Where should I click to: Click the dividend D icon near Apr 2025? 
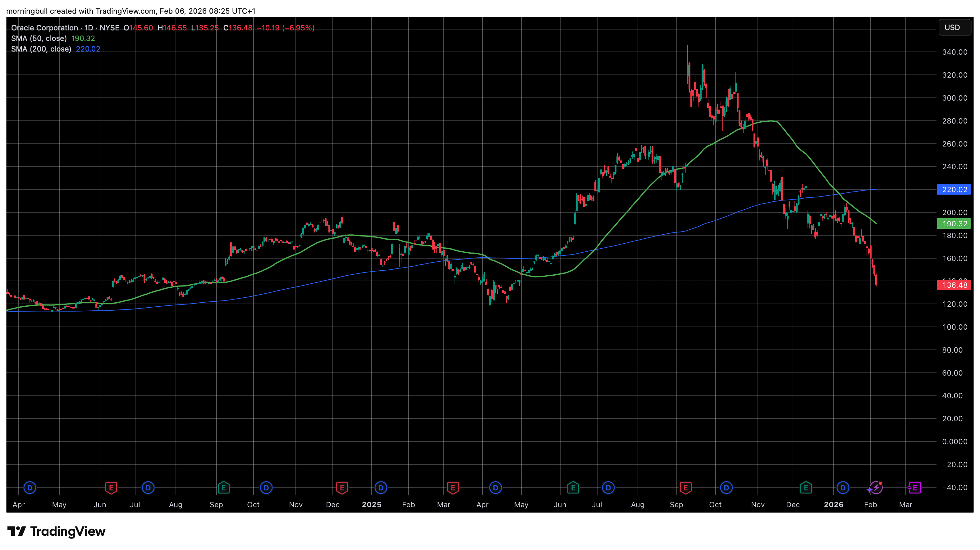coord(495,487)
